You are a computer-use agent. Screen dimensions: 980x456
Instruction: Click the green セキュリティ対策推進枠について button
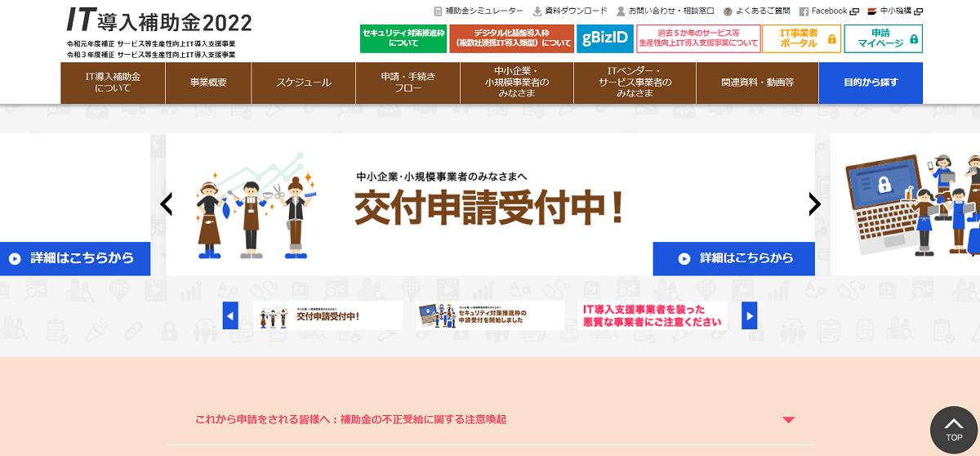pos(403,38)
